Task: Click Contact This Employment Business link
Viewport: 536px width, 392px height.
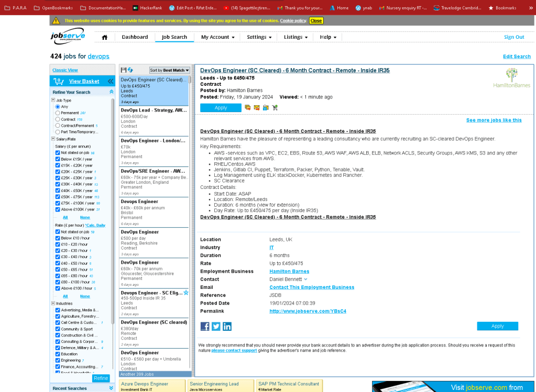Action: click(312, 287)
